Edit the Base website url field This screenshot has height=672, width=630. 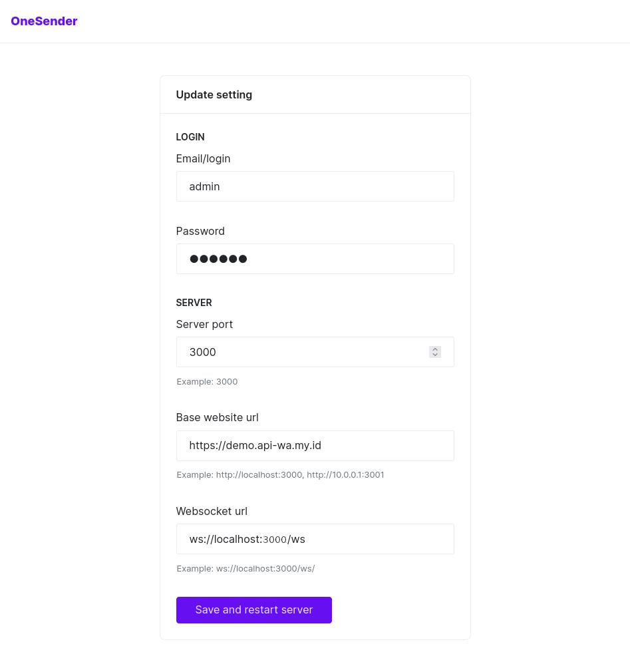[x=315, y=446]
